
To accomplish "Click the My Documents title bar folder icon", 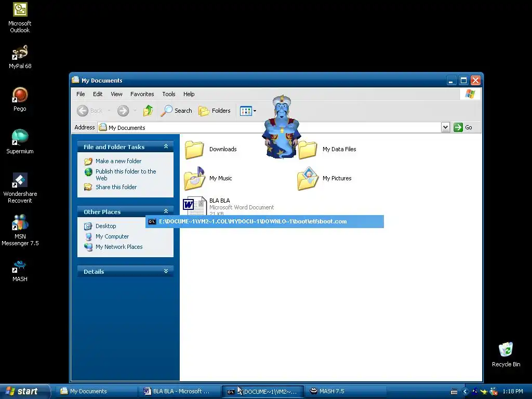I will pos(75,80).
